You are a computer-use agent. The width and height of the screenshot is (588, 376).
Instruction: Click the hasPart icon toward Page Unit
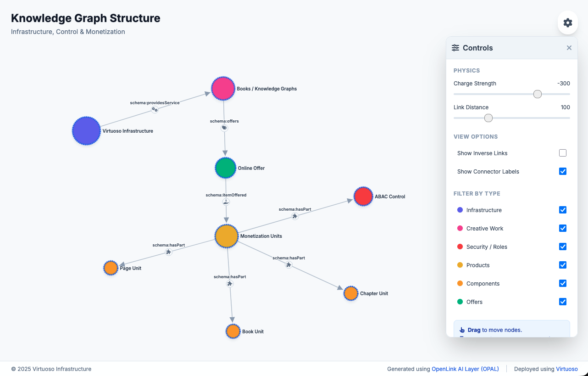[169, 252]
